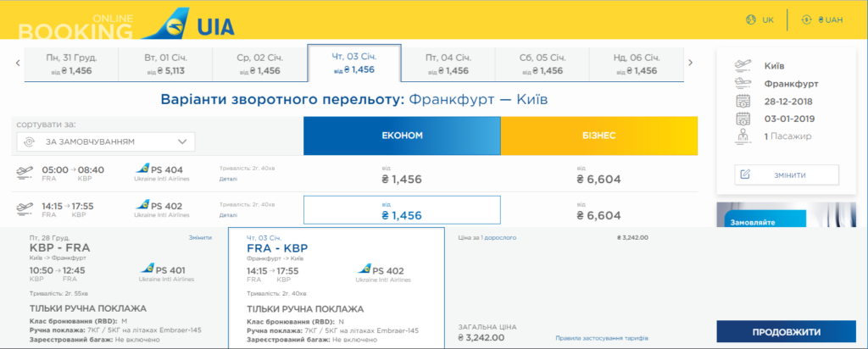Viewport: 868px width, 349px height.
Task: Switch to the Бізнес fare column
Action: pyautogui.click(x=599, y=136)
